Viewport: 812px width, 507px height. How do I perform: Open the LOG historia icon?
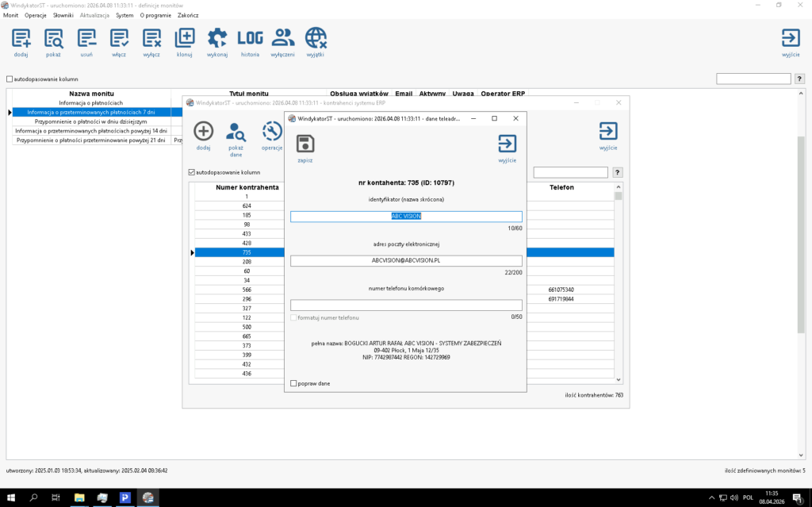pos(250,38)
